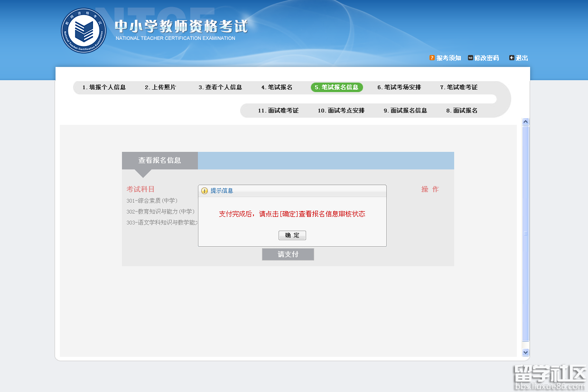This screenshot has width=588, height=392.
Task: Open step 8 面试报名
Action: (461, 111)
